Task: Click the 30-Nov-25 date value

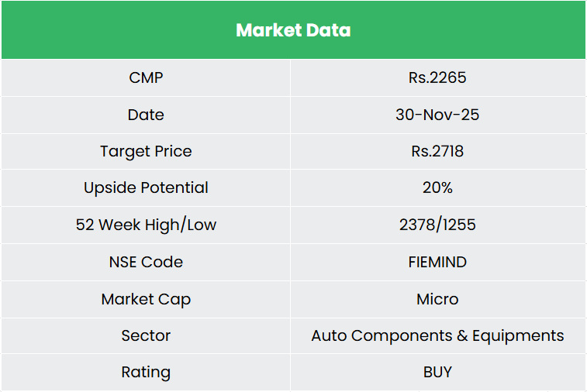Action: click(x=437, y=115)
